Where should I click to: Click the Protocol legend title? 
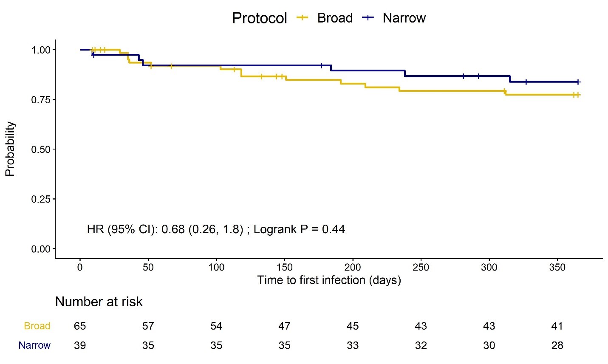tap(259, 18)
